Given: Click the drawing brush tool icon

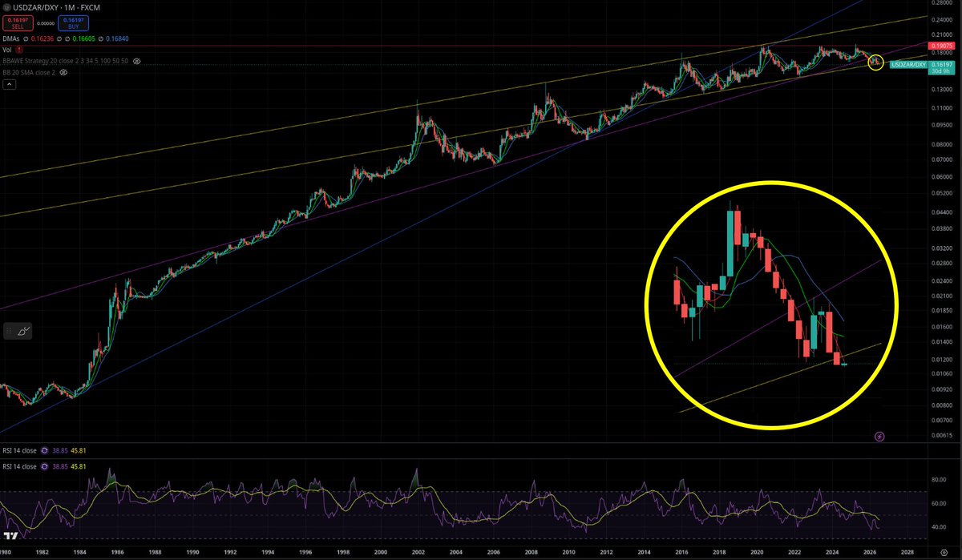Looking at the screenshot, I should click(23, 329).
